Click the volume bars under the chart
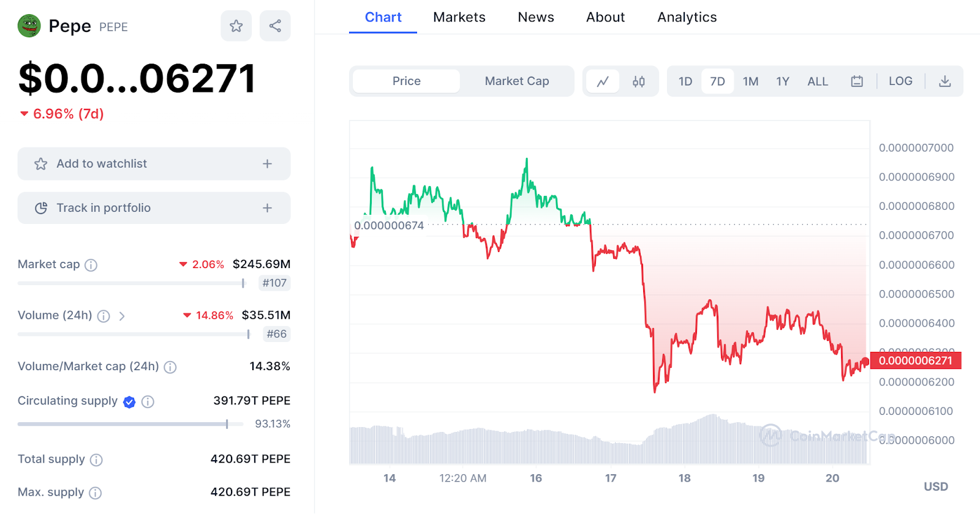The width and height of the screenshot is (980, 514). click(x=609, y=440)
